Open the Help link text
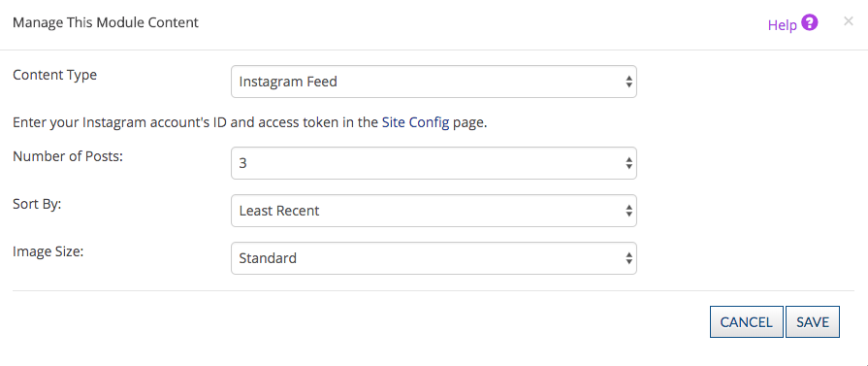The image size is (868, 366). pyautogui.click(x=783, y=25)
